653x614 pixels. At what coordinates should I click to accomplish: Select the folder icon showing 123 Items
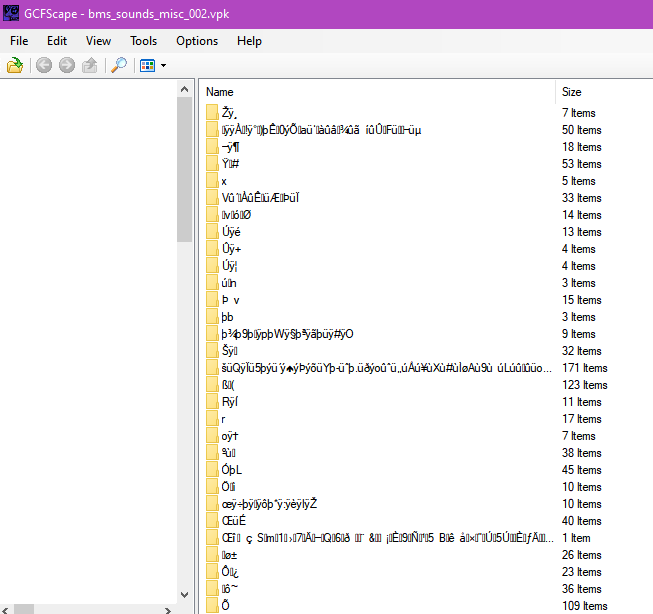[x=212, y=385]
